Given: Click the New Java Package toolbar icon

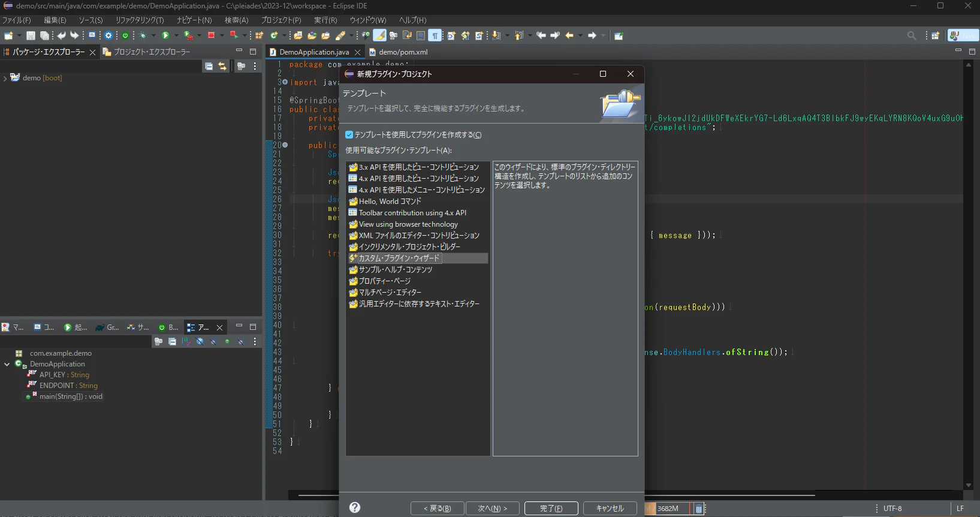Looking at the screenshot, I should (x=260, y=36).
